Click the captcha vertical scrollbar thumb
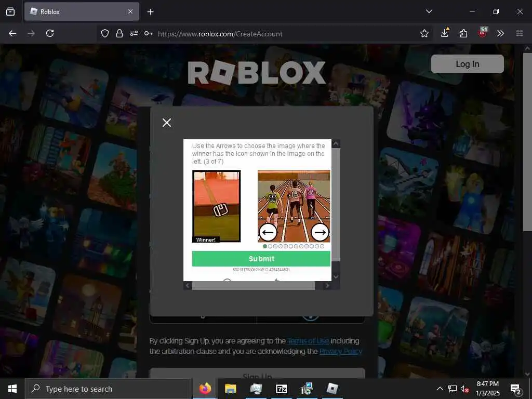Screen dimensions: 532x399 tap(336, 205)
